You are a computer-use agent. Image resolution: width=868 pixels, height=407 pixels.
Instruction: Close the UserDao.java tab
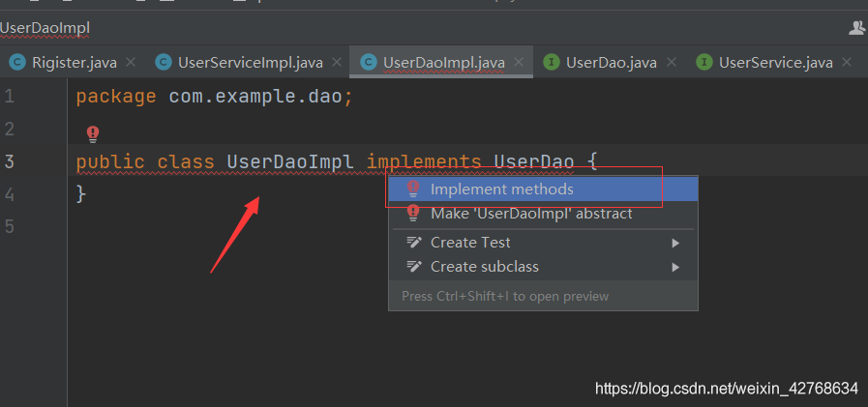coord(671,62)
